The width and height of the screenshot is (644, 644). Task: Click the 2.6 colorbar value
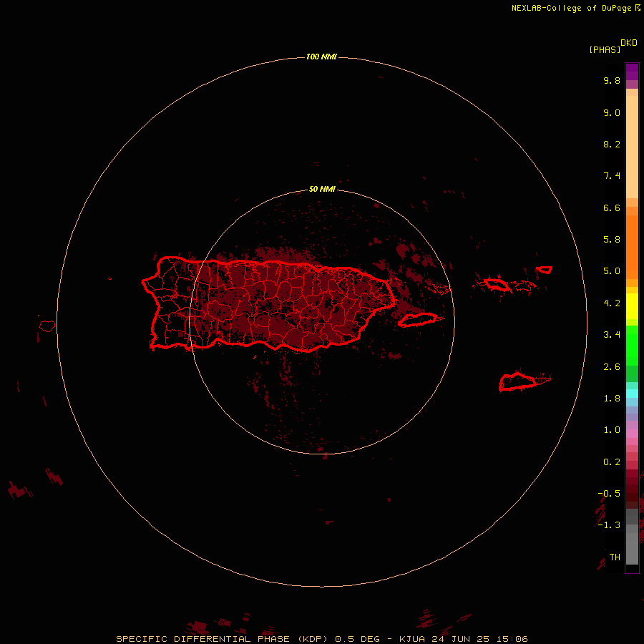612,367
